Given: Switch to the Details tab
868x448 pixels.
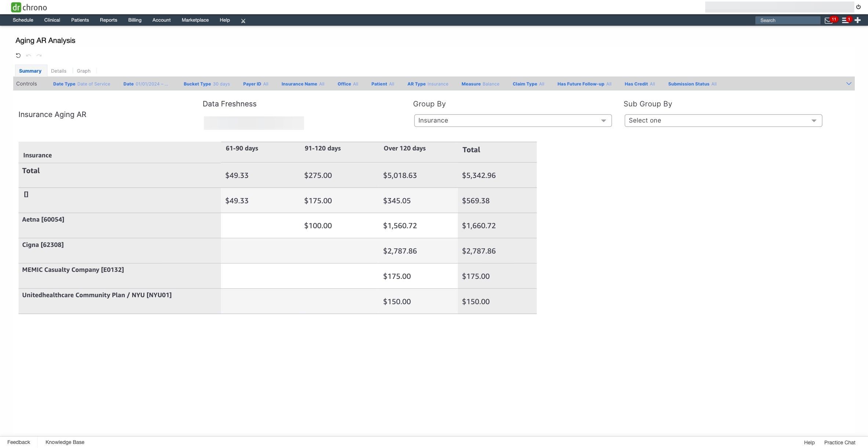Looking at the screenshot, I should click(x=58, y=71).
